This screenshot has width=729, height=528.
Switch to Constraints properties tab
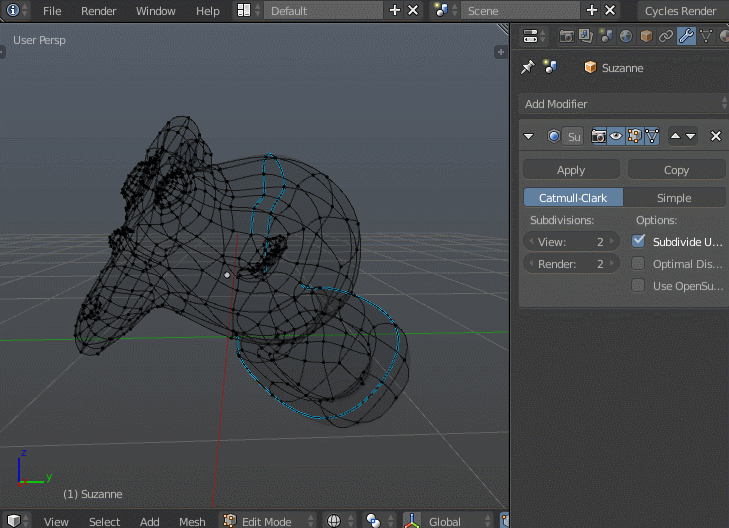click(x=666, y=36)
